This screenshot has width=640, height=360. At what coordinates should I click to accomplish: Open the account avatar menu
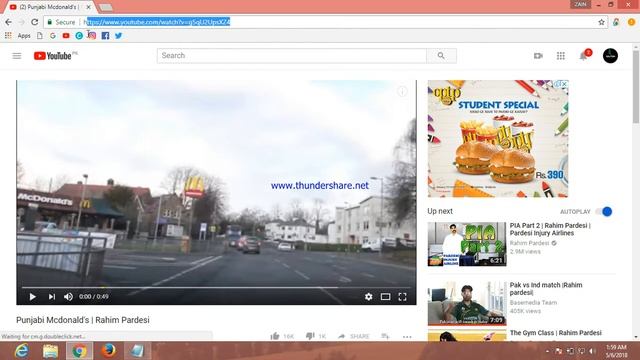[610, 56]
